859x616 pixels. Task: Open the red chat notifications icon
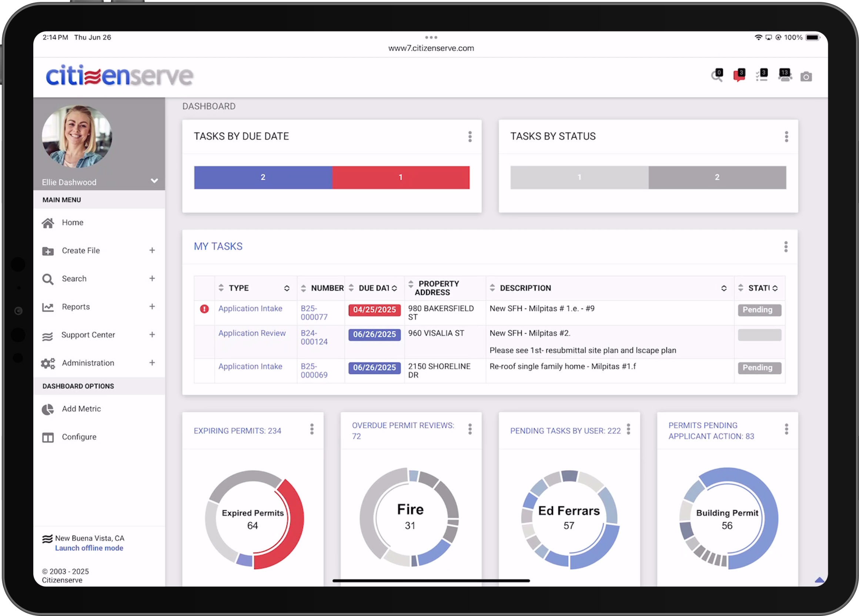click(x=739, y=76)
